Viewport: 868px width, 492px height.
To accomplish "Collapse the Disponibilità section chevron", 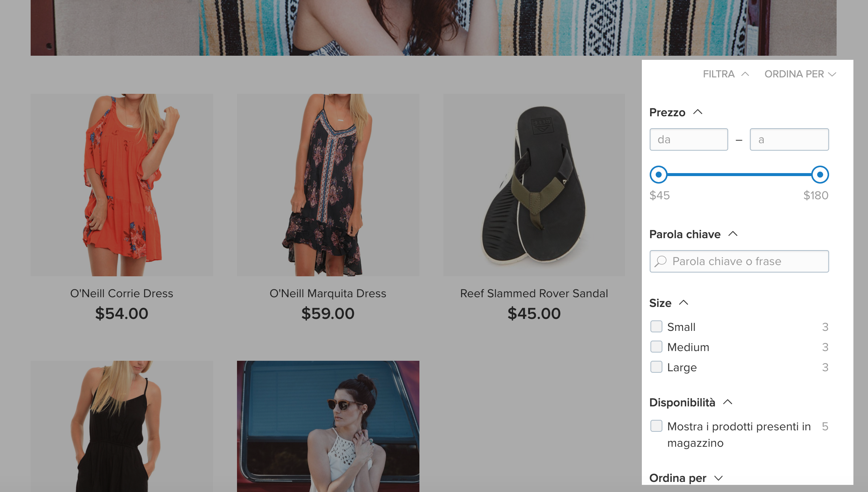I will click(727, 402).
